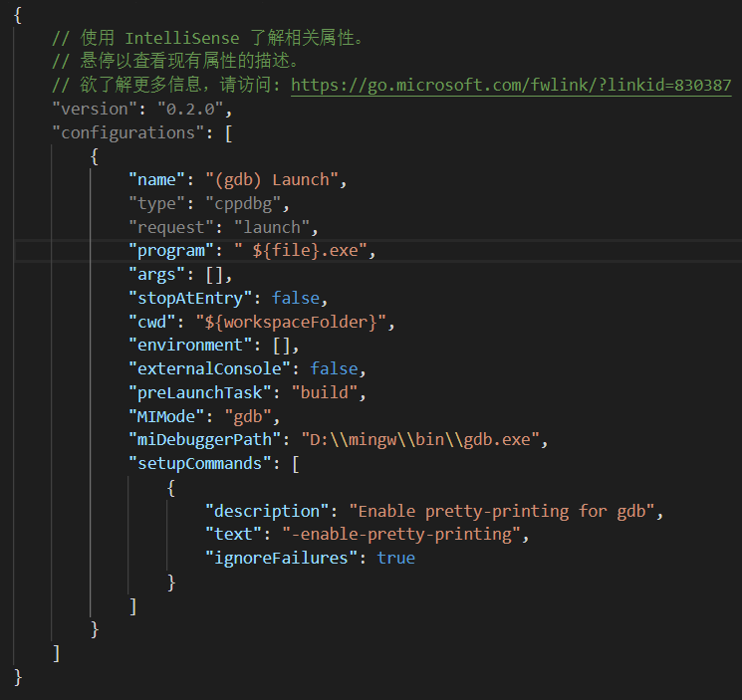Click the "preLaunchTask" key
Image resolution: width=742 pixels, height=700 pixels.
point(200,392)
